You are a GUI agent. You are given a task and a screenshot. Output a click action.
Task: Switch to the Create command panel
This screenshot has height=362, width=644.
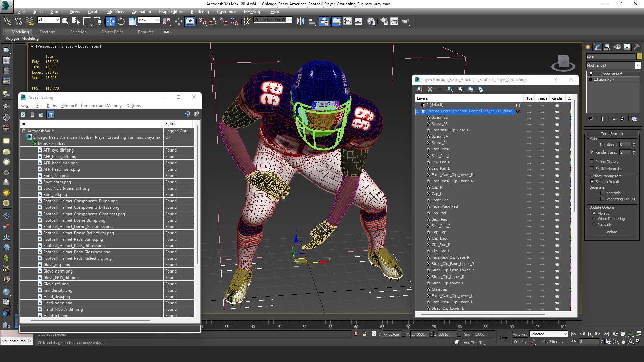click(588, 47)
